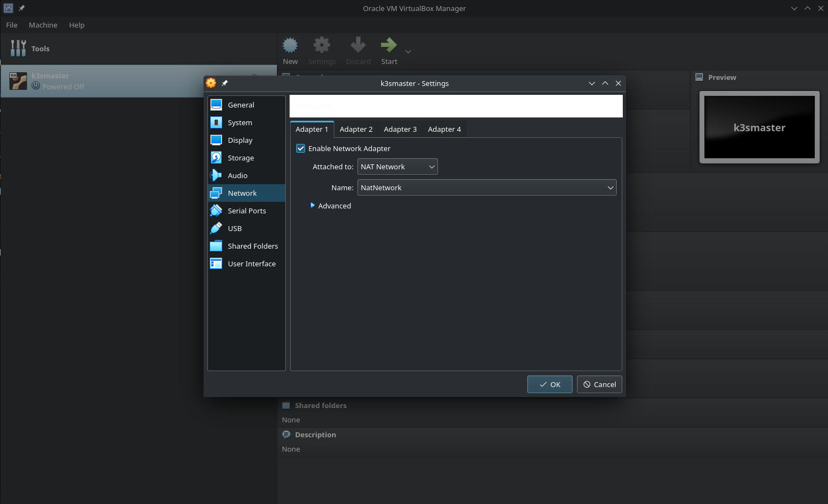
Task: Open the Shared Folders settings category
Action: [x=247, y=246]
